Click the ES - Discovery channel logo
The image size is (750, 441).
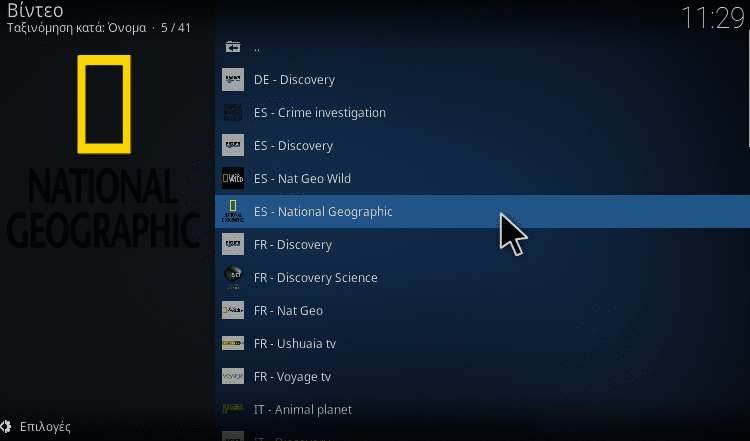point(233,145)
